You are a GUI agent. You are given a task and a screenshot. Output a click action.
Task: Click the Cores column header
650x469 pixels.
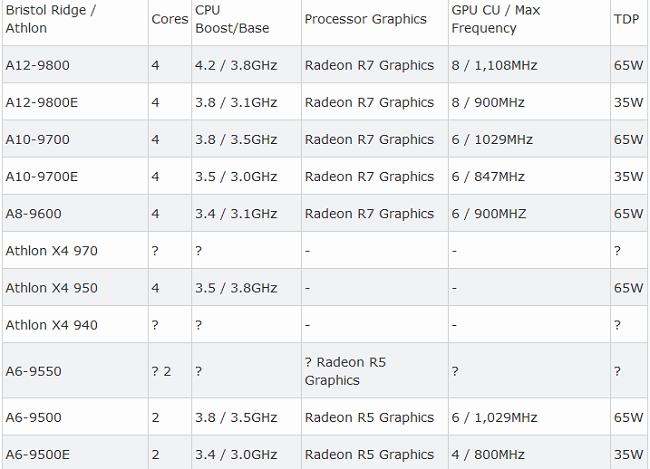(169, 19)
